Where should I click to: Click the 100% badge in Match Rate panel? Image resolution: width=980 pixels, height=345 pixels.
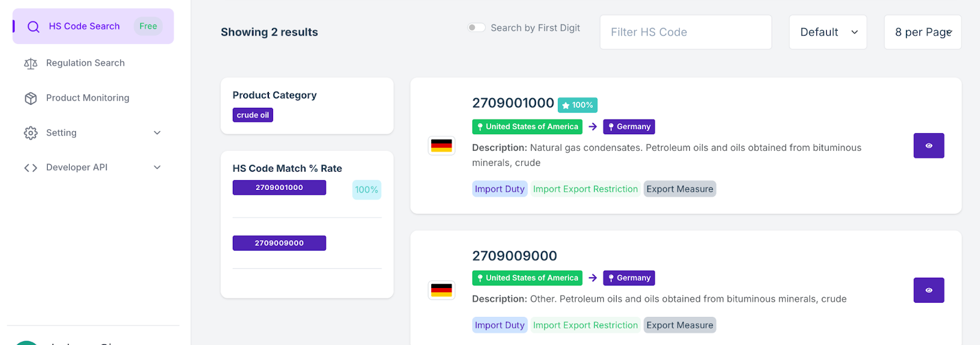coord(367,190)
